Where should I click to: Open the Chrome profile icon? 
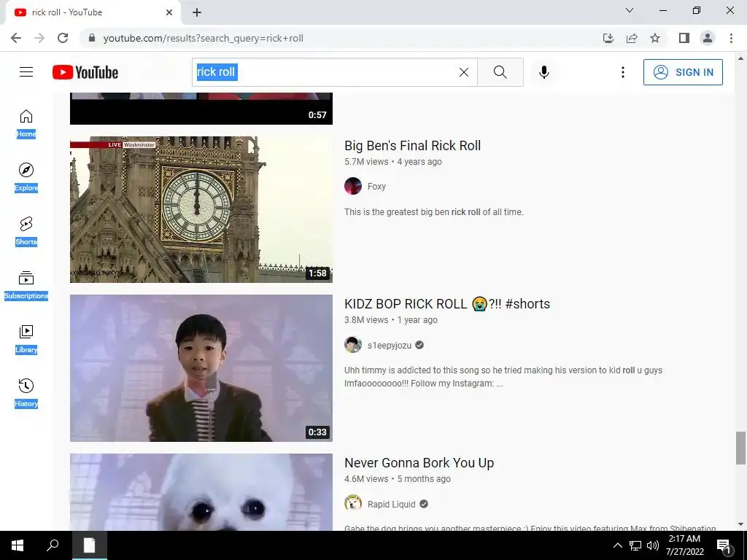pos(708,38)
